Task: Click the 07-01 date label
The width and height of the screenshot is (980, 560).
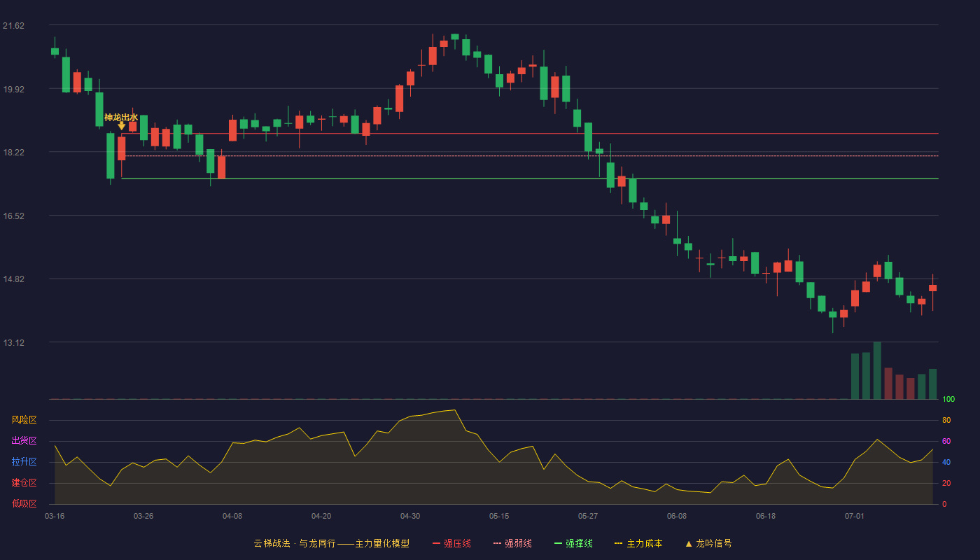Action: (855, 516)
